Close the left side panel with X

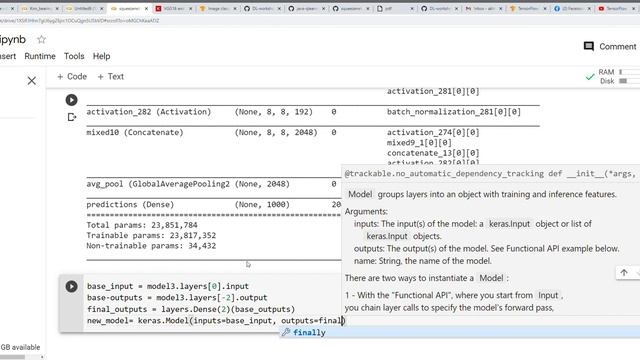tap(32, 81)
